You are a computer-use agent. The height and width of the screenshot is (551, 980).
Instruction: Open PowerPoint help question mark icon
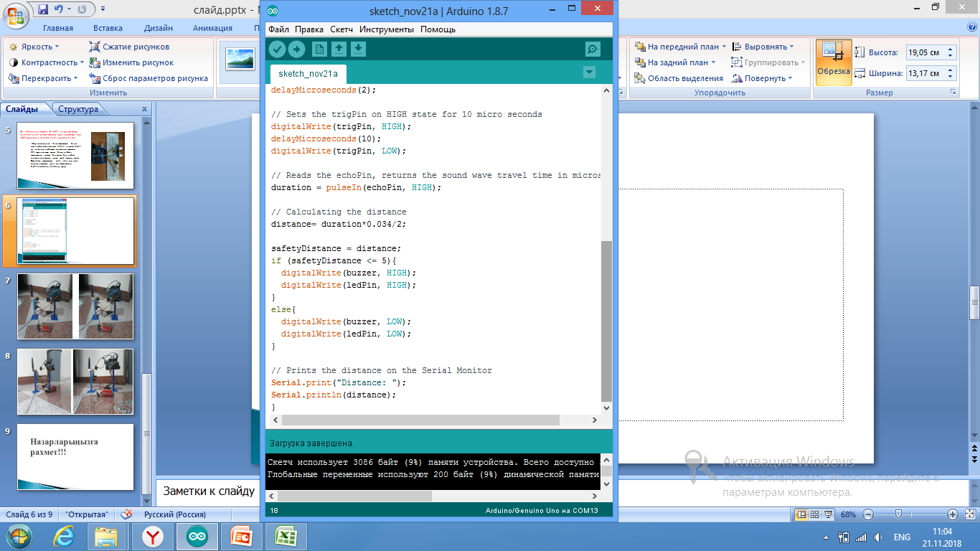973,27
